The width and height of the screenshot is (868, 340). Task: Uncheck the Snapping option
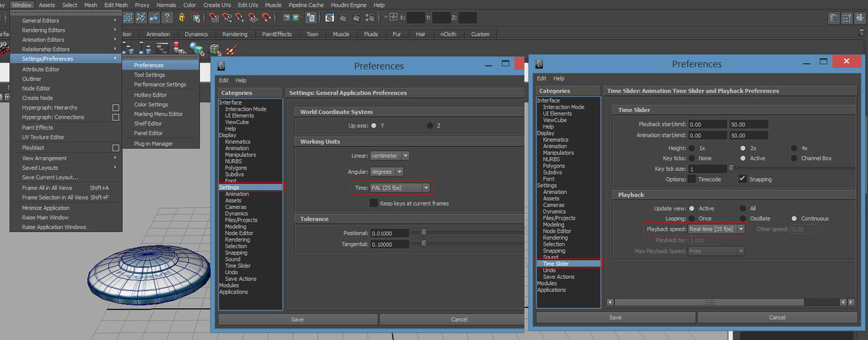coord(743,179)
